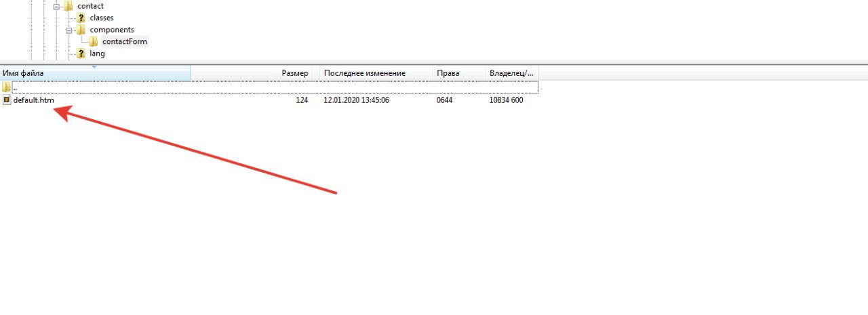Select the components tree item

tap(112, 30)
